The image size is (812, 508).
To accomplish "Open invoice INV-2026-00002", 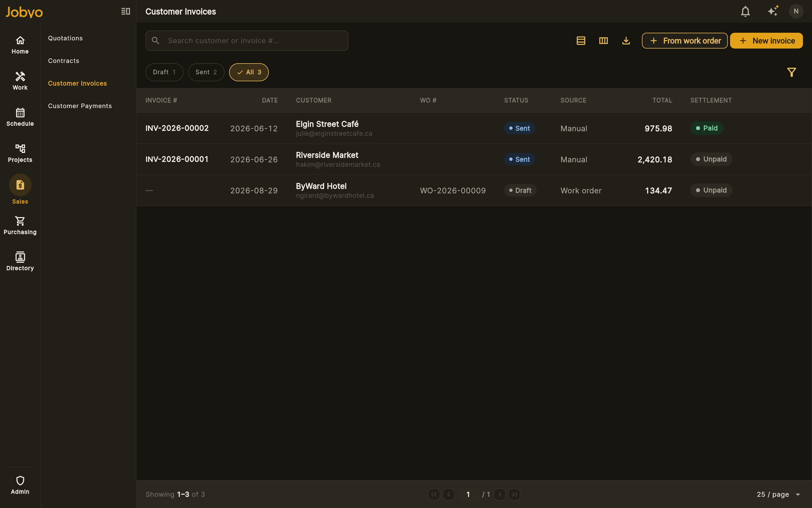I will pyautogui.click(x=177, y=128).
